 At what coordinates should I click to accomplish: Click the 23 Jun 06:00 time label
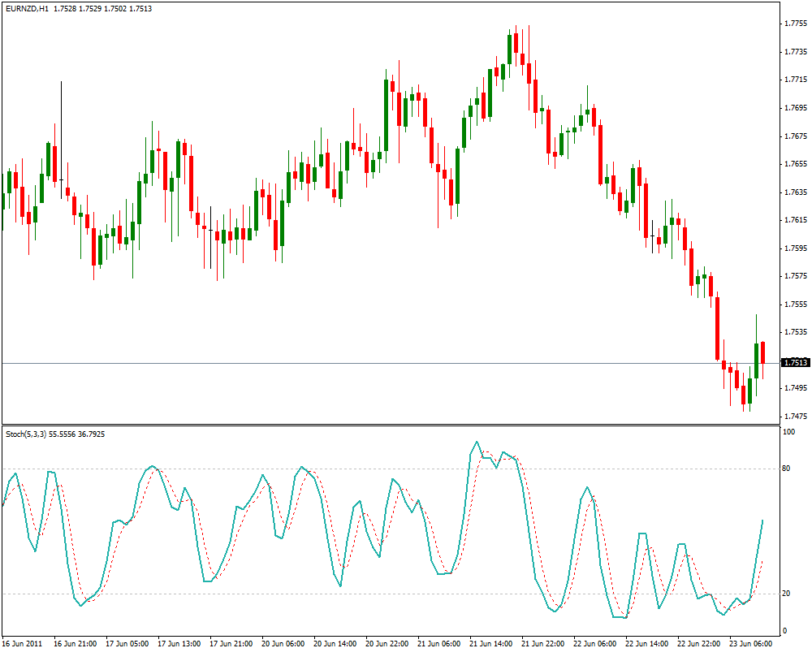[751, 643]
